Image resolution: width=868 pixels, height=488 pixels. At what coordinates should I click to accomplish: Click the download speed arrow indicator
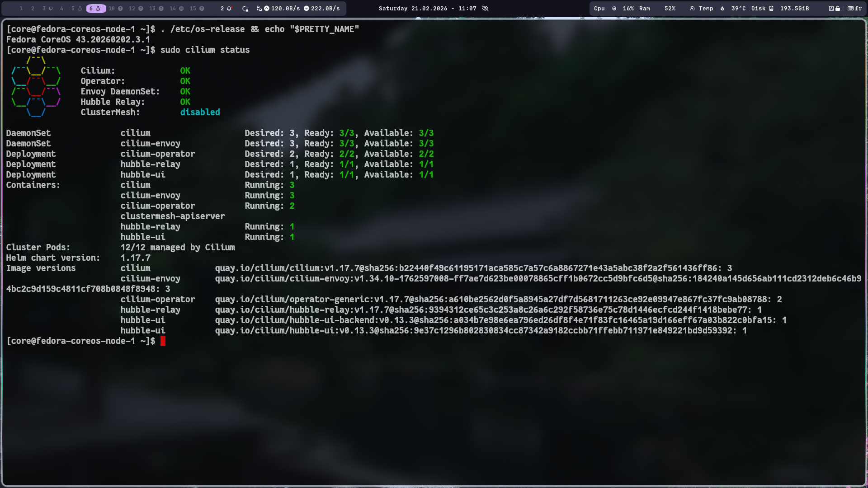307,9
